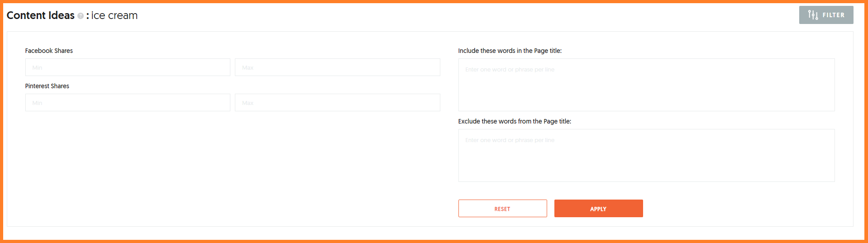Screen dimensions: 868x243
Task: Click the help question-mark icon beside Content Ideas
Action: [x=81, y=16]
